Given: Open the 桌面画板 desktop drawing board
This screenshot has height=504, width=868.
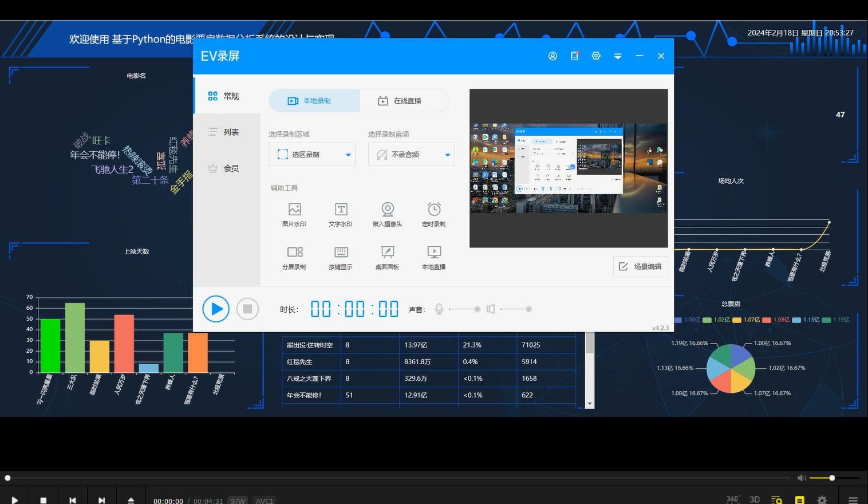Looking at the screenshot, I should click(387, 257).
